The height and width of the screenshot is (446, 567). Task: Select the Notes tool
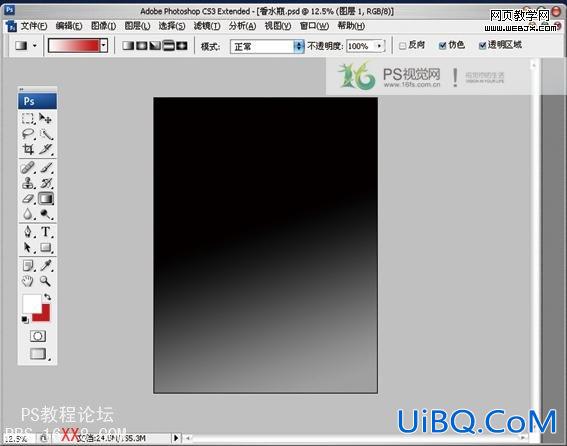(28, 266)
